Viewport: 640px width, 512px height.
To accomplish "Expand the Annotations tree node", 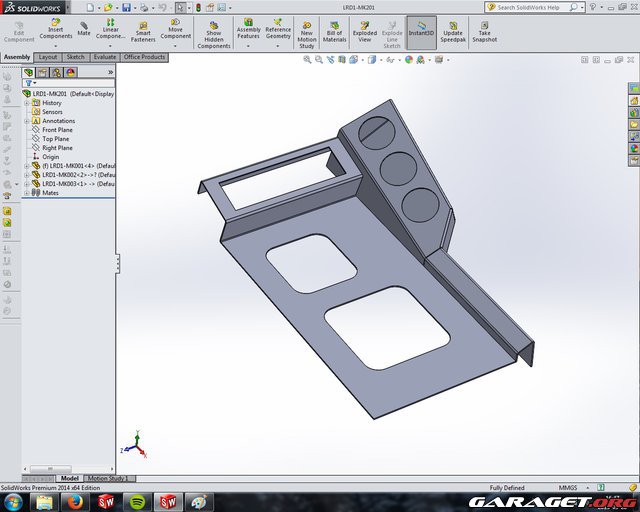I will coord(27,121).
